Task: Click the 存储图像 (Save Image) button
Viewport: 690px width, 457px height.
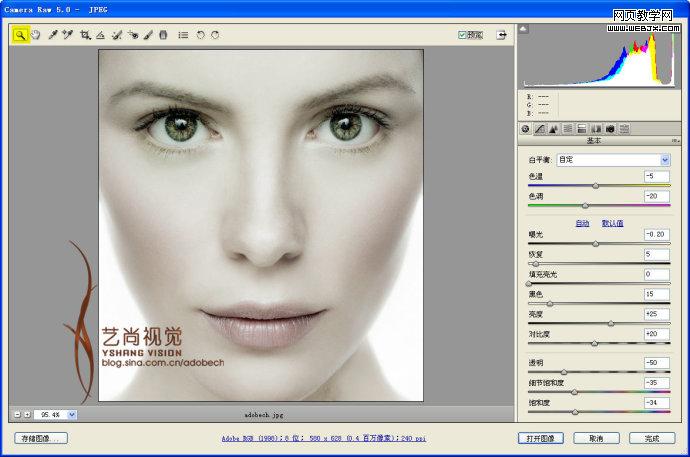Action: pos(41,439)
